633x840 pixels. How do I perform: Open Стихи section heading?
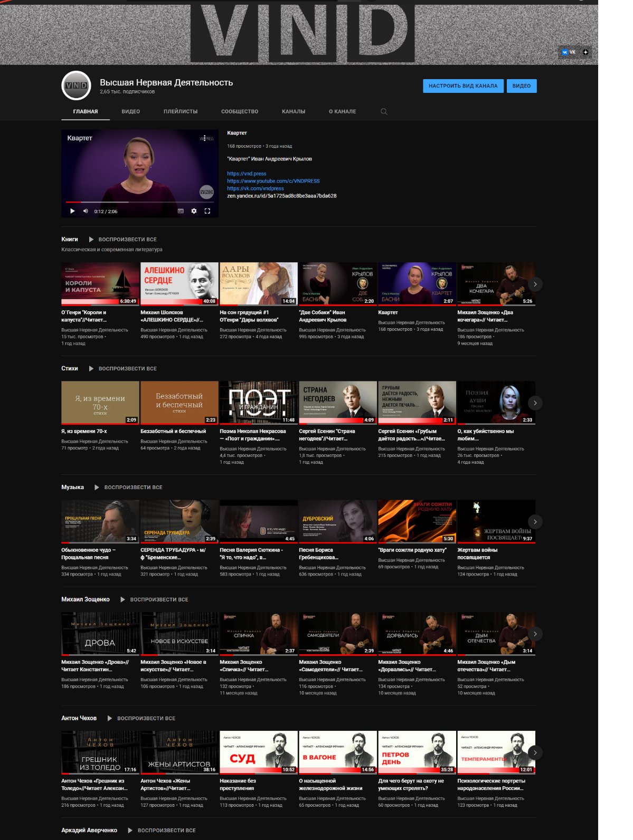70,369
